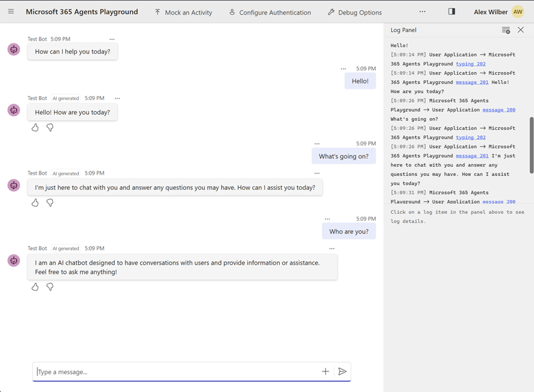Open the first 'typing 202' log link
The image size is (534, 392).
(x=471, y=64)
